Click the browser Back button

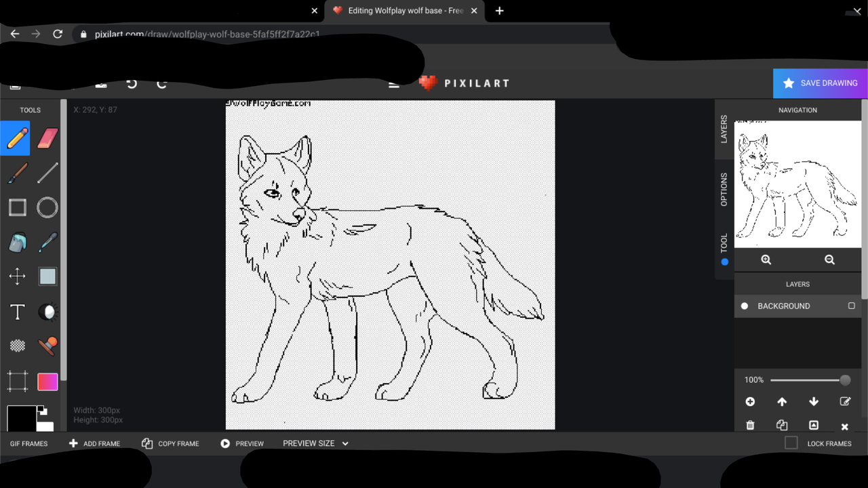(x=15, y=34)
